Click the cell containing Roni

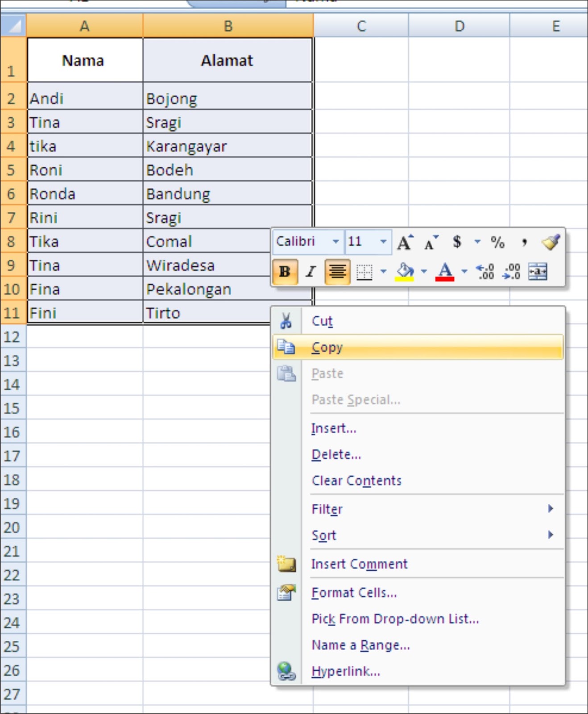[x=85, y=170]
